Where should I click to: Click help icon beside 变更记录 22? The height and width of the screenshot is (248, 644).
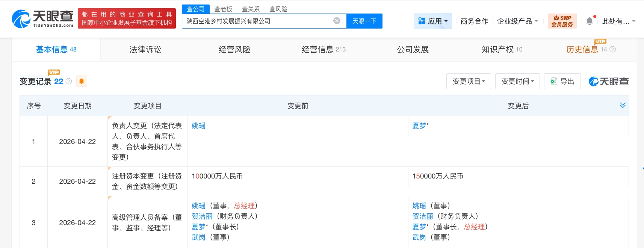(69, 81)
